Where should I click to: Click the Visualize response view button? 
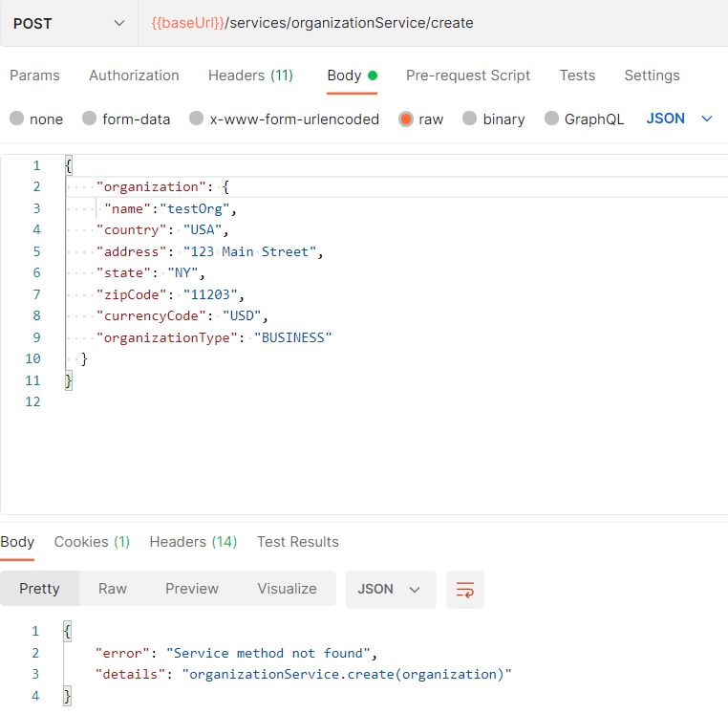pos(287,589)
